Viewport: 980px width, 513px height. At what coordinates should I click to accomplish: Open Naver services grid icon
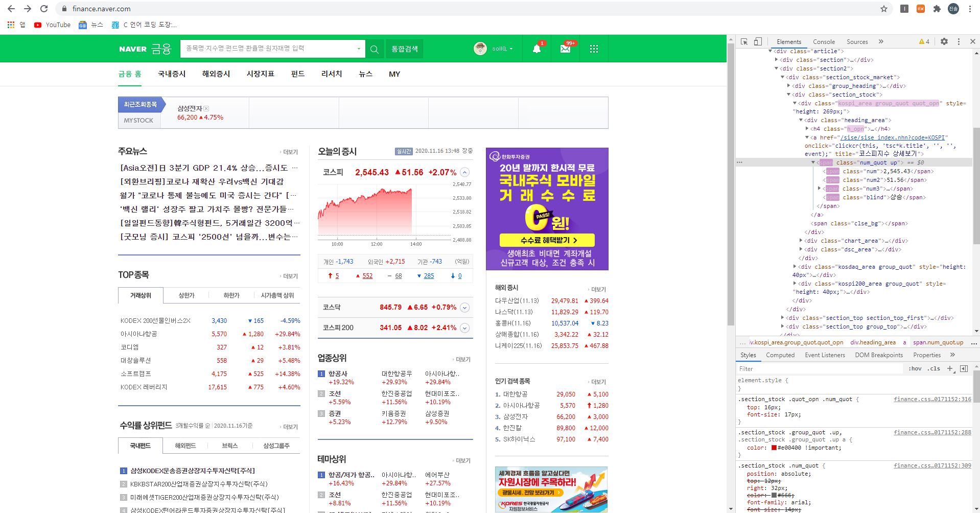[x=594, y=49]
